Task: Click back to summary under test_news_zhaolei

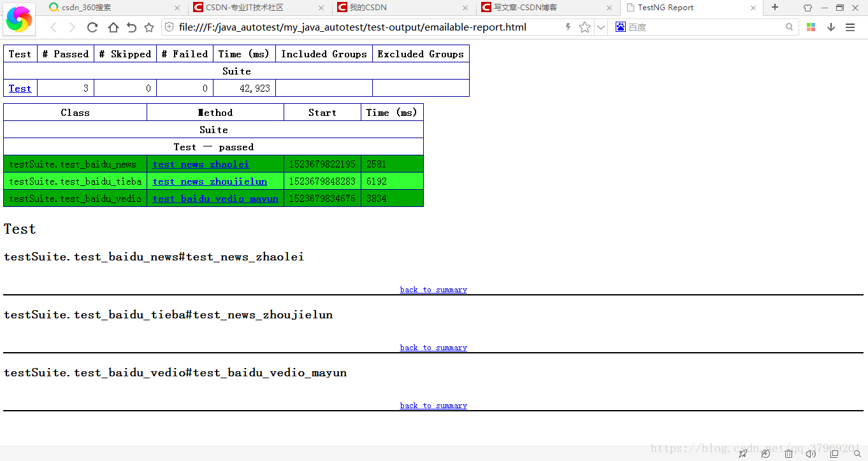Action: point(433,290)
